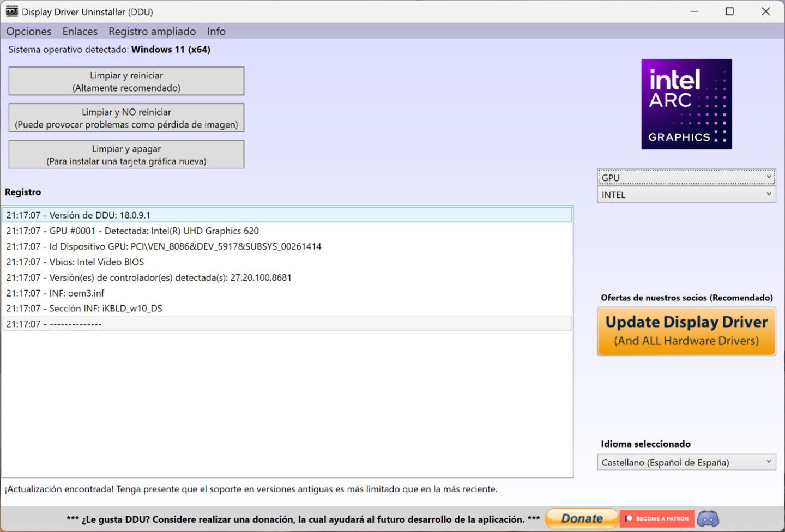Open the Discord server icon
The width and height of the screenshot is (785, 532).
(708, 518)
